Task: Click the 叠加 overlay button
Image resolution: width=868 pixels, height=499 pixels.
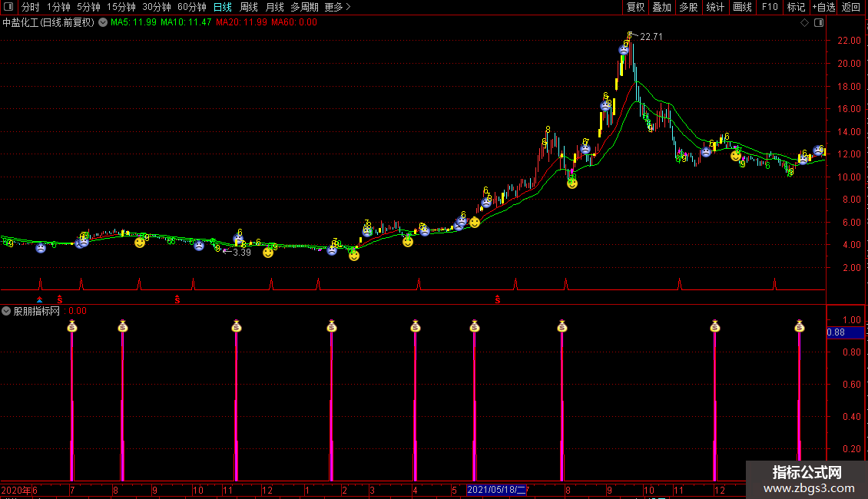Action: 661,7
